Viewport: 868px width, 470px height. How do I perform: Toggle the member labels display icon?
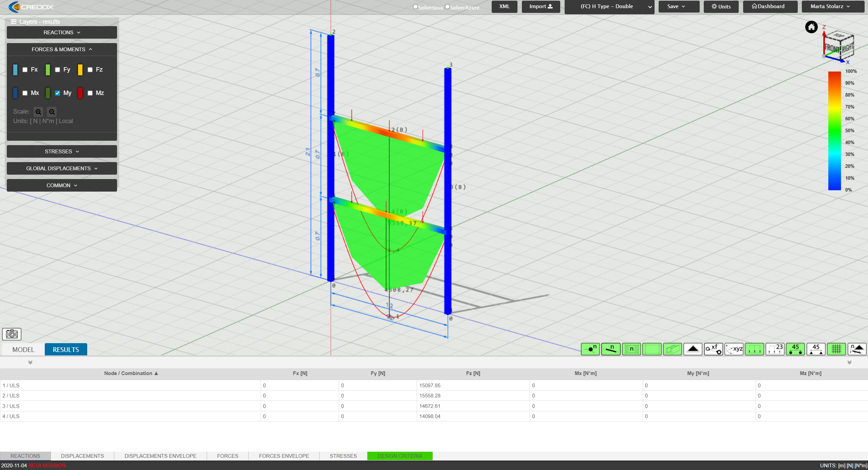610,349
